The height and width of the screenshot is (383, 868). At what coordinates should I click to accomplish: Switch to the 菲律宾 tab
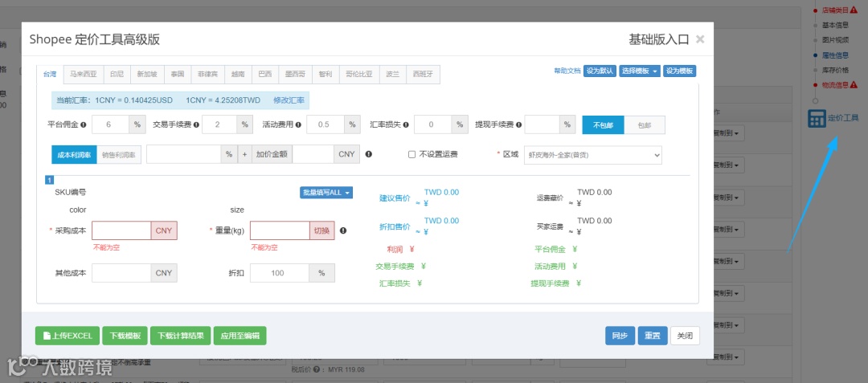(208, 74)
